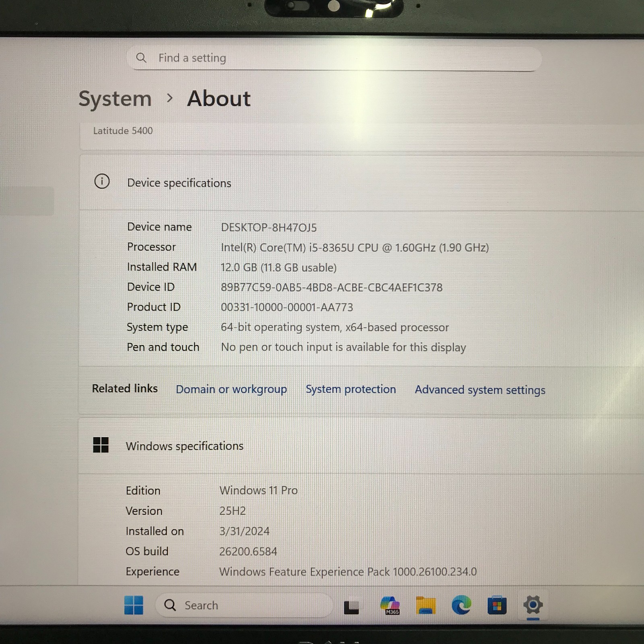Select installed on date 3/31/2024

(x=244, y=531)
